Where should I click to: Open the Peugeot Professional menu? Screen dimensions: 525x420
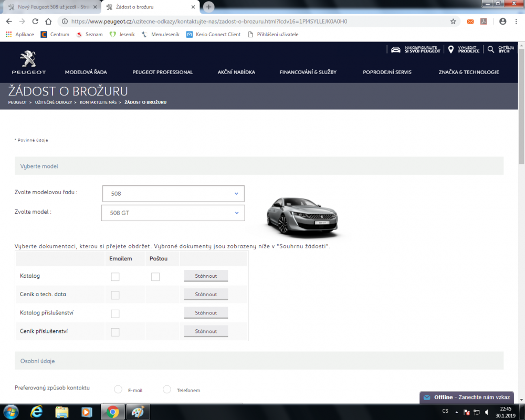point(162,72)
